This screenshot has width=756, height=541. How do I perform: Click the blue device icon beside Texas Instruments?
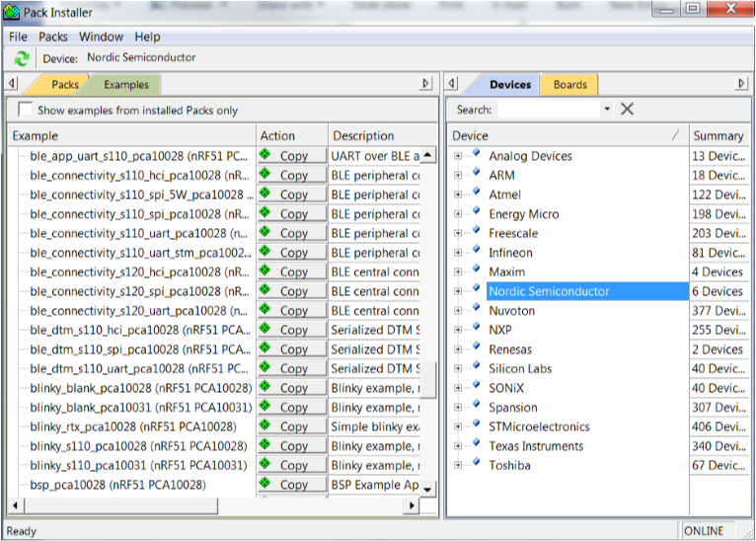click(477, 442)
